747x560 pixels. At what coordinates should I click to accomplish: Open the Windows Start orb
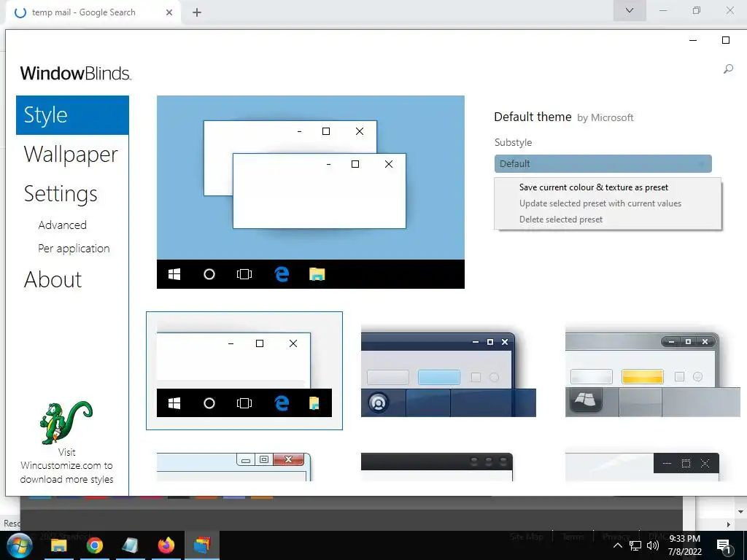click(20, 545)
